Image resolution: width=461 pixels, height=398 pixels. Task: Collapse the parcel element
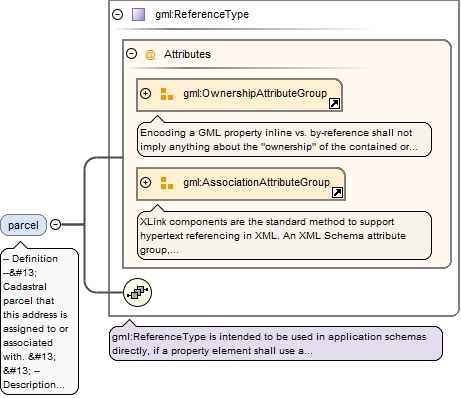pos(55,225)
